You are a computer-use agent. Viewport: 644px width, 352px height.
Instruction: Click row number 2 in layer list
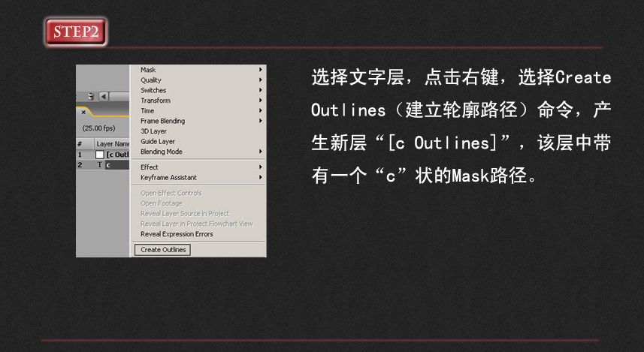click(80, 165)
